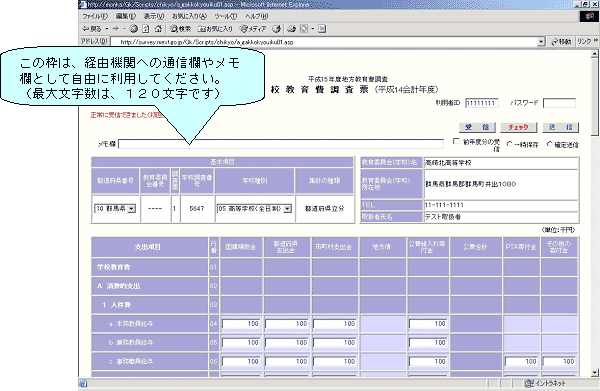Click the vertical scrollbar up arrow
The height and width of the screenshot is (391, 600).
(594, 54)
